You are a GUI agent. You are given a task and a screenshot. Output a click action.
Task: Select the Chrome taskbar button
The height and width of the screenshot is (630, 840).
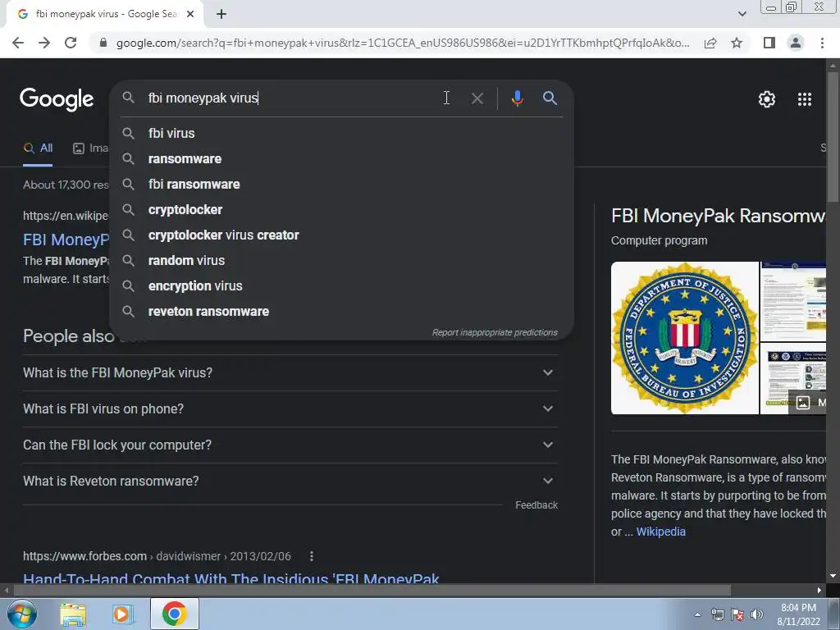tap(174, 614)
